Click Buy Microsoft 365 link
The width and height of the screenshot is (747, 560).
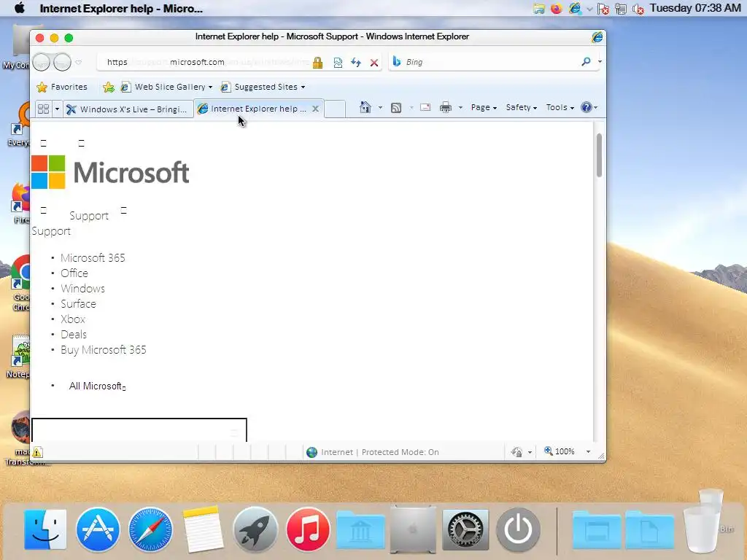pos(104,349)
